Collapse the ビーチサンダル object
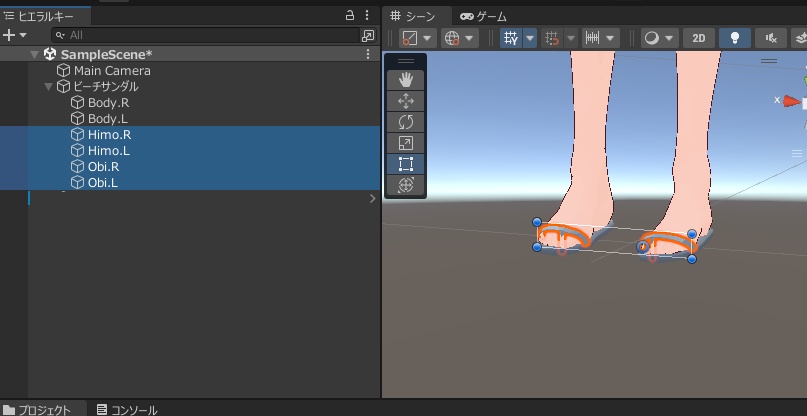The height and width of the screenshot is (416, 807). click(x=48, y=87)
